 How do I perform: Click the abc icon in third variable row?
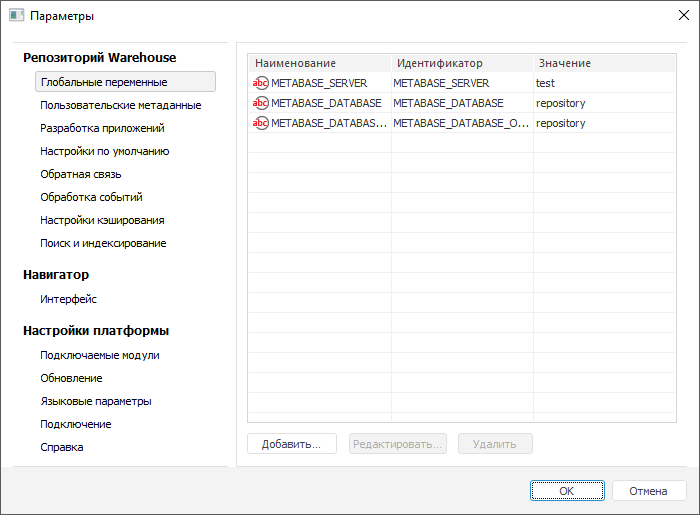(260, 123)
